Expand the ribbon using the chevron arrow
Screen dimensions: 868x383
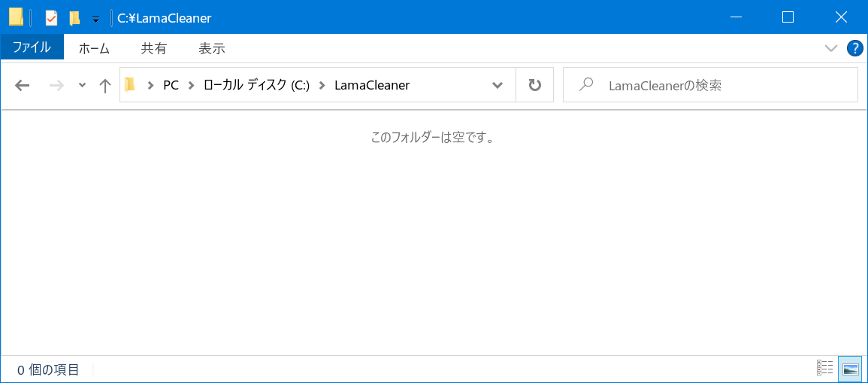pyautogui.click(x=831, y=48)
